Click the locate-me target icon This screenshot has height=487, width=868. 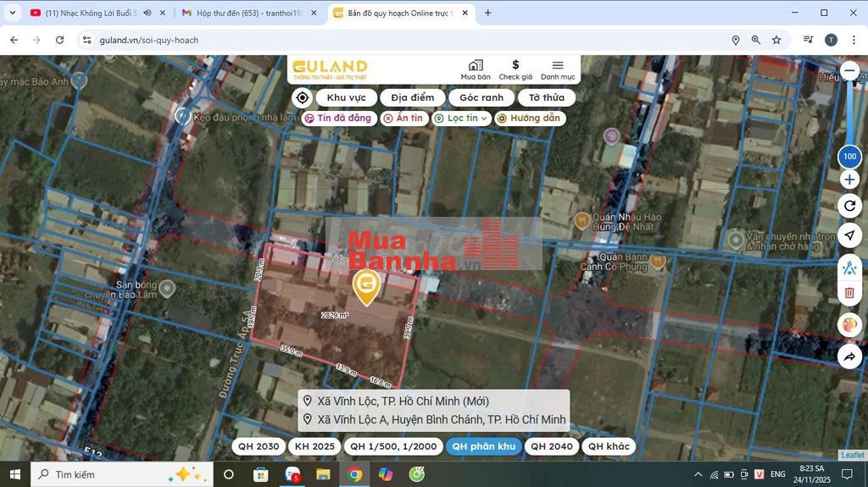click(x=303, y=97)
